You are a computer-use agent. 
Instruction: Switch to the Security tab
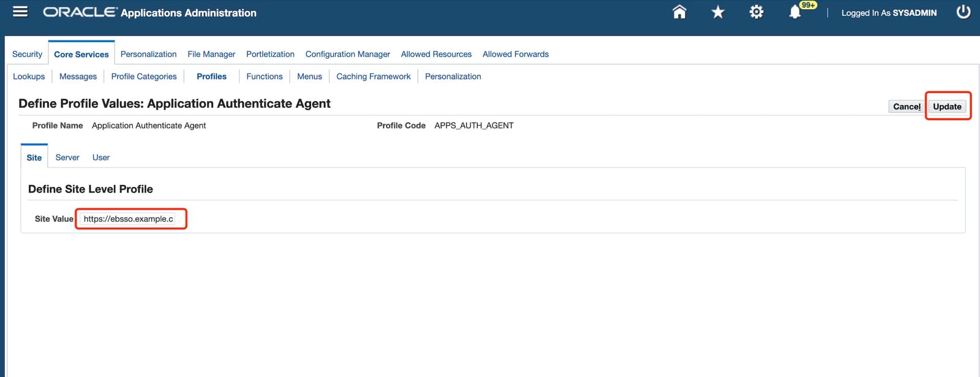(28, 54)
